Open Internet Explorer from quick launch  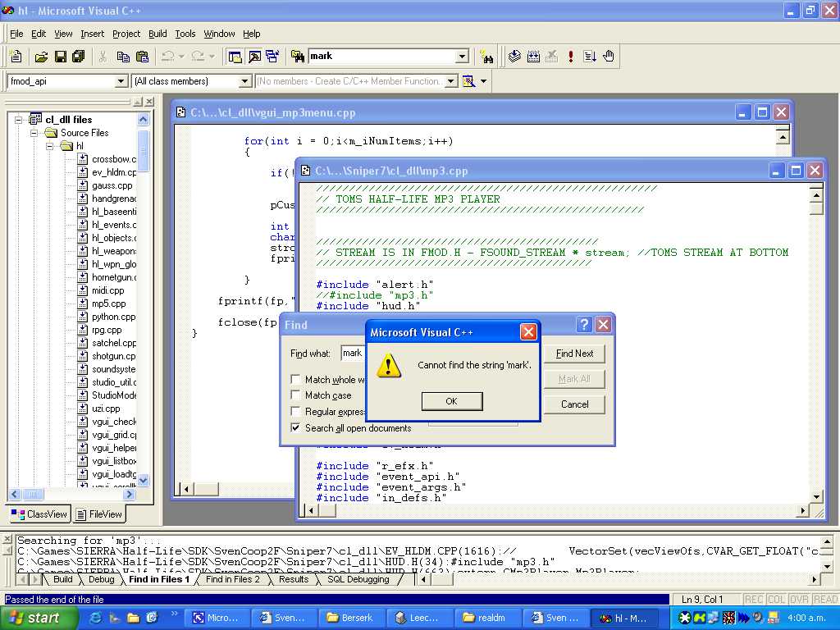tap(96, 618)
